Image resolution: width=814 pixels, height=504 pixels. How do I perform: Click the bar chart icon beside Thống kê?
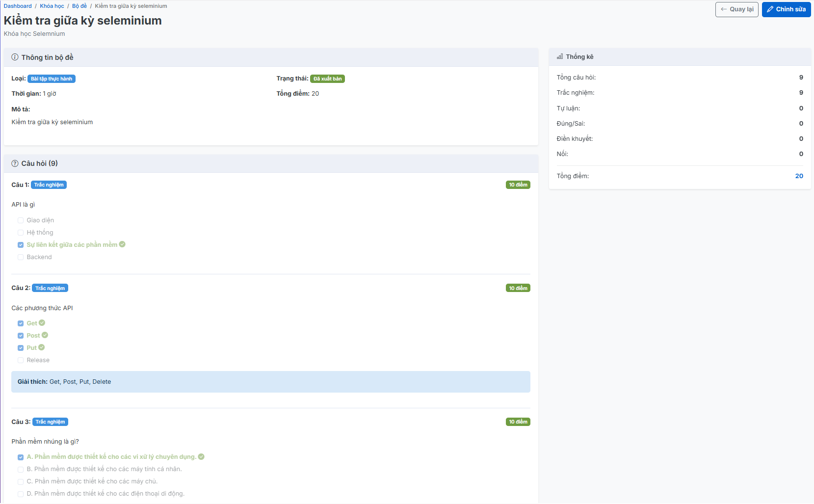tap(560, 57)
